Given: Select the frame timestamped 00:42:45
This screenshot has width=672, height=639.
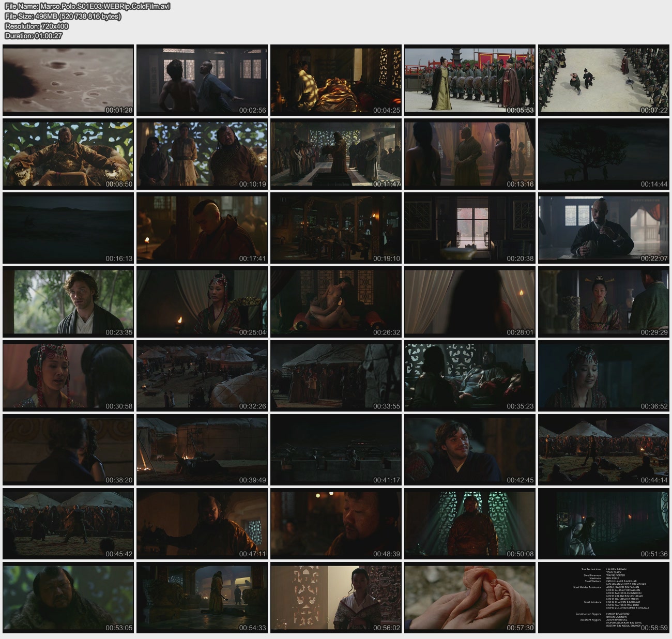Looking at the screenshot, I should coord(469,450).
